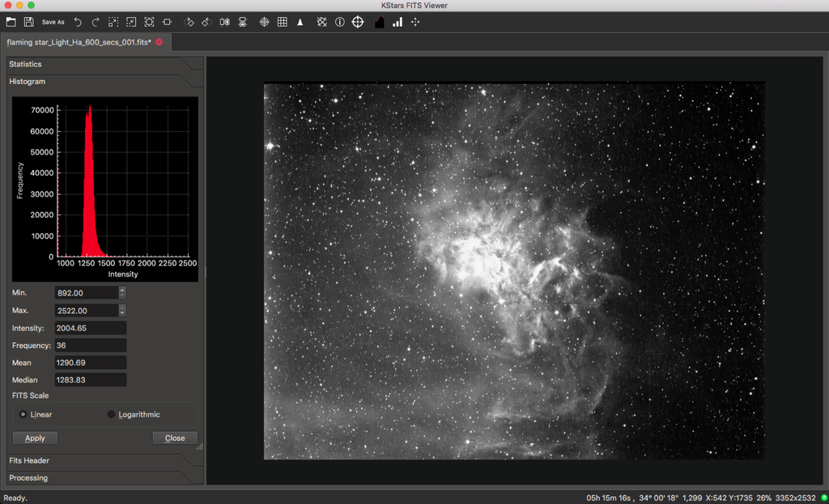Expand the Processing section
The height and width of the screenshot is (504, 829).
click(x=105, y=477)
